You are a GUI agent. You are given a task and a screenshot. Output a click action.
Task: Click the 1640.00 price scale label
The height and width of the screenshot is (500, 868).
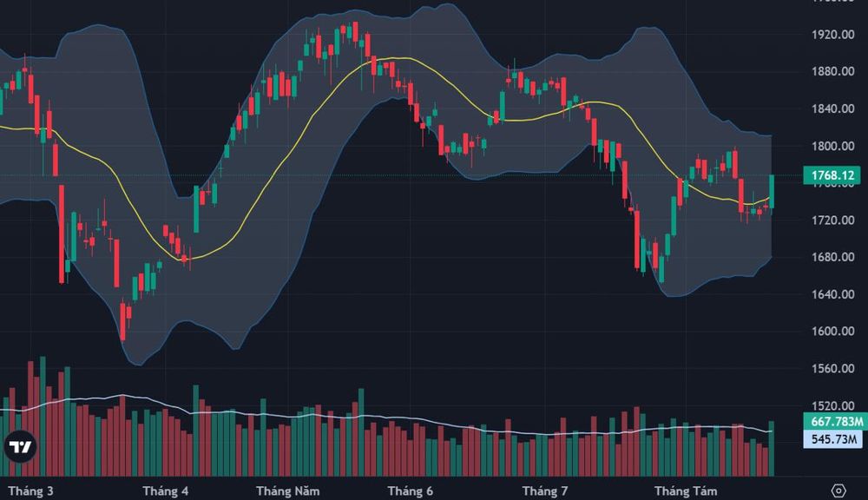[x=833, y=294]
